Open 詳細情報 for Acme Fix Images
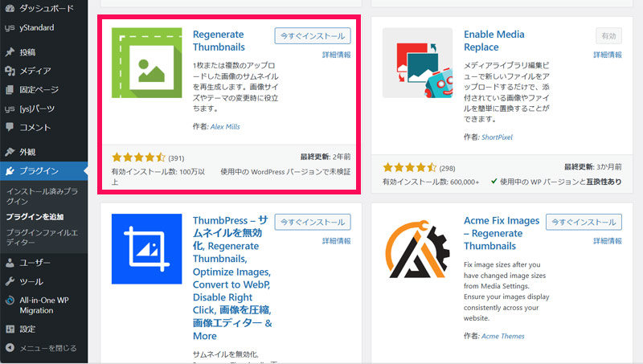The image size is (643, 364). 608,241
